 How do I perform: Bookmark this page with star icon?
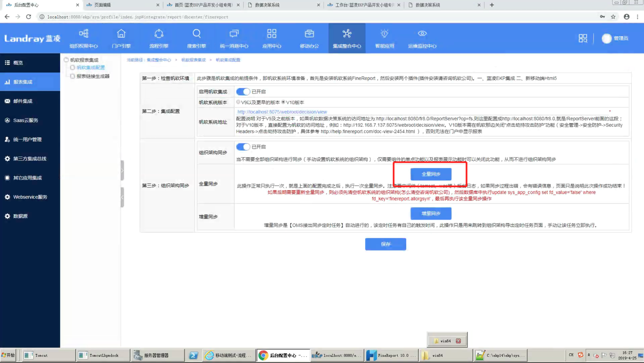tap(613, 17)
